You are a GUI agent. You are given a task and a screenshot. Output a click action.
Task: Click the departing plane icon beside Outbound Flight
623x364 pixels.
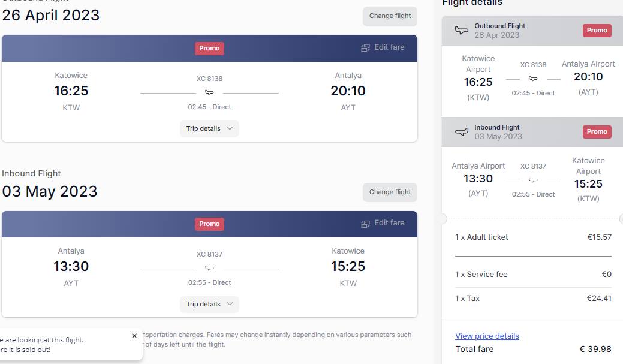click(x=461, y=30)
